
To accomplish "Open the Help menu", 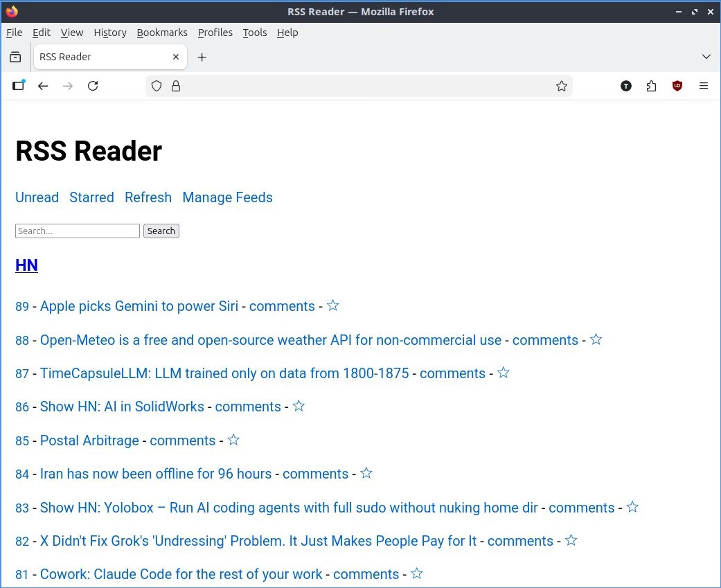I will 287,33.
